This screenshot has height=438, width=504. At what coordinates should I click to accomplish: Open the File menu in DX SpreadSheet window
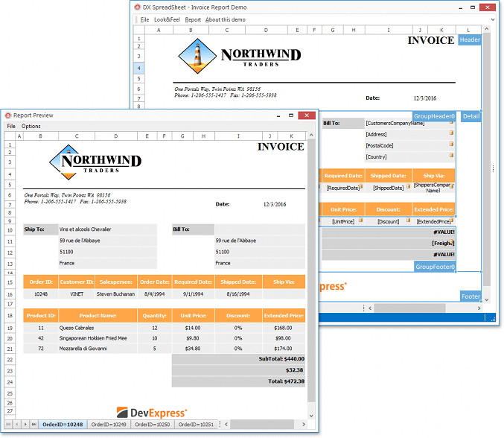(144, 19)
